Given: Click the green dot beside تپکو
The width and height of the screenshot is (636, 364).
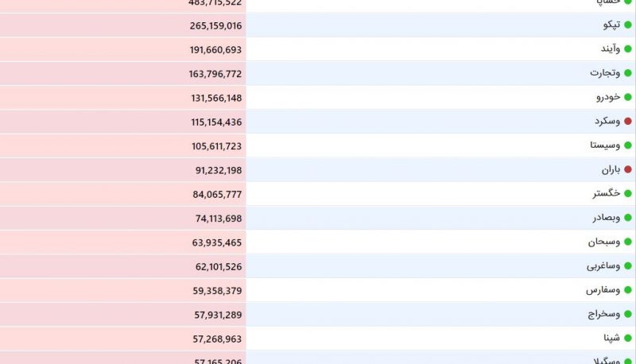Looking at the screenshot, I should coord(628,25).
